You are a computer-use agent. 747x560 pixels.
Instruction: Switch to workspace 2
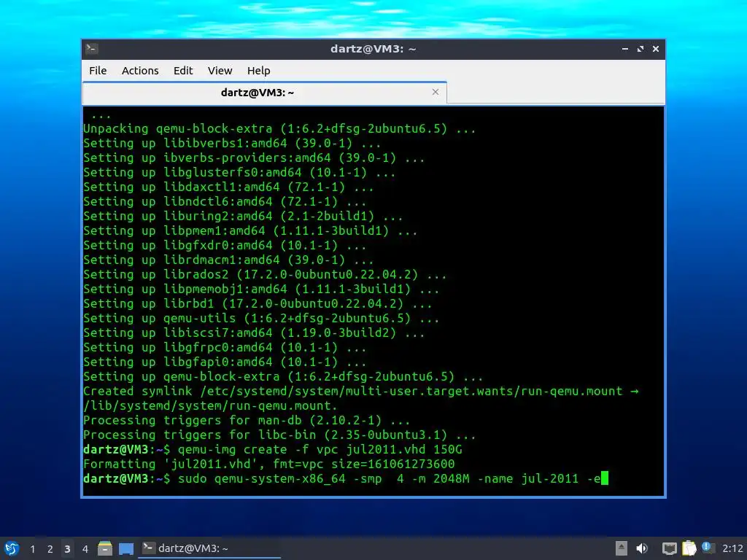pos(50,548)
